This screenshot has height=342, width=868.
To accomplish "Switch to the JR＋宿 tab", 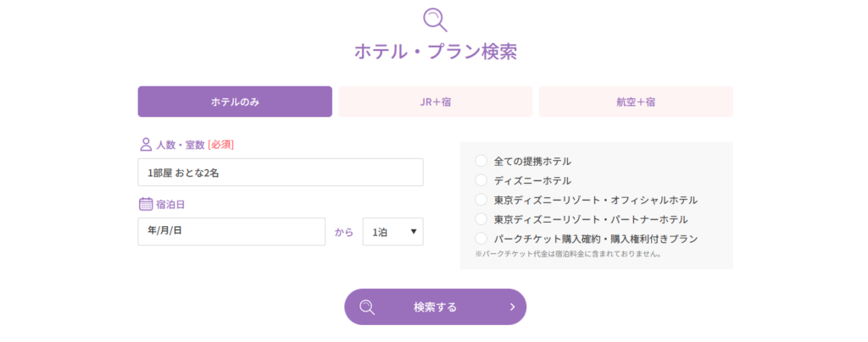I will (x=435, y=102).
